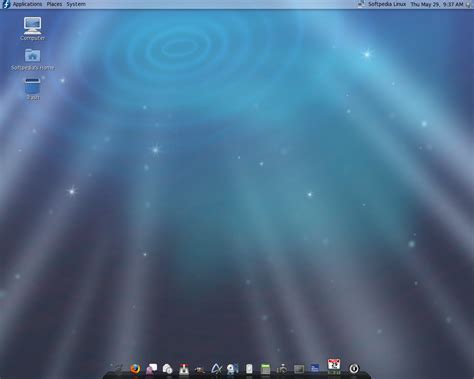Click the Fedora logo in top panel
Viewport: 474px width, 379px height.
click(x=6, y=4)
